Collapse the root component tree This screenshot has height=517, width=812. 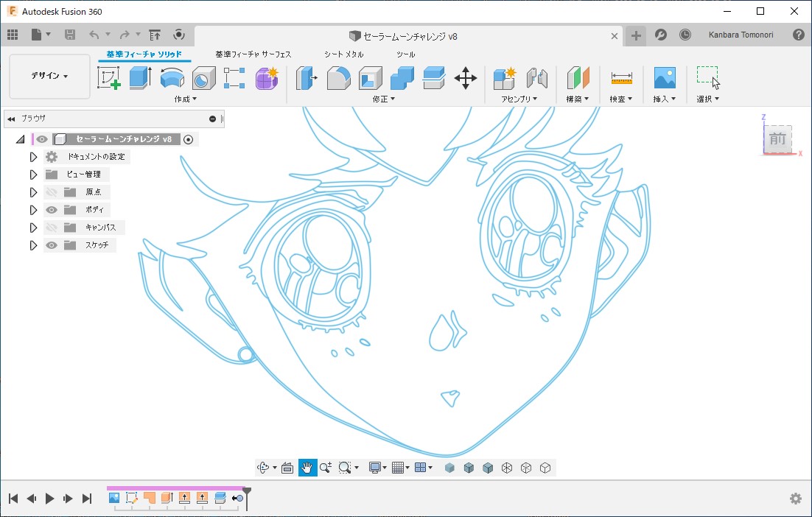pyautogui.click(x=20, y=139)
